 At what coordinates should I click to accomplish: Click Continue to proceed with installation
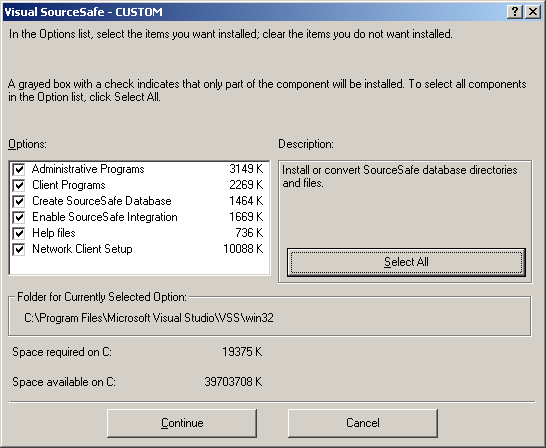[182, 423]
